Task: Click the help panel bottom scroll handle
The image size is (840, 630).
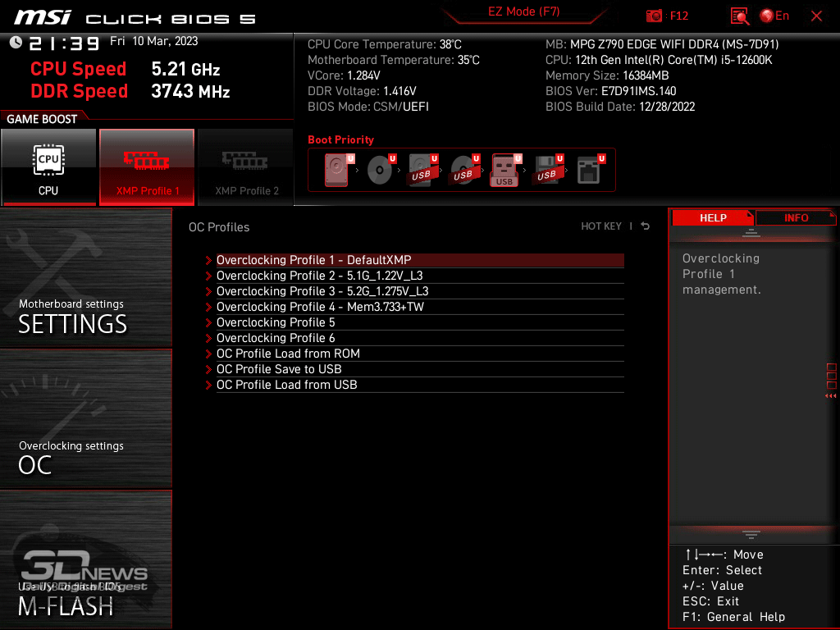Action: (751, 535)
